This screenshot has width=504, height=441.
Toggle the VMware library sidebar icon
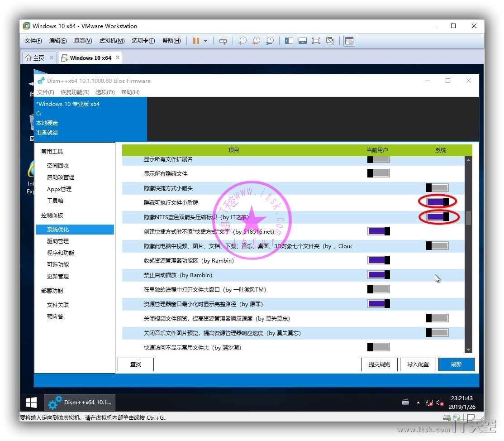(289, 41)
